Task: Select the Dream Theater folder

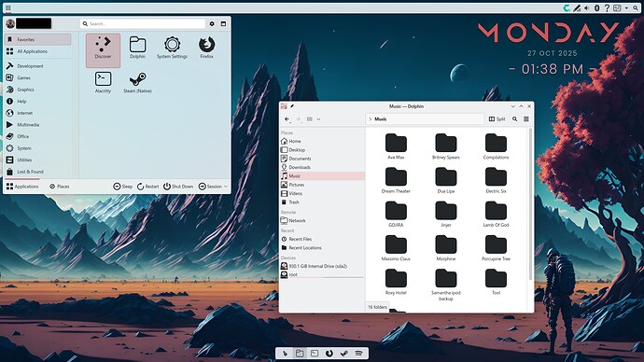Action: pos(396,181)
